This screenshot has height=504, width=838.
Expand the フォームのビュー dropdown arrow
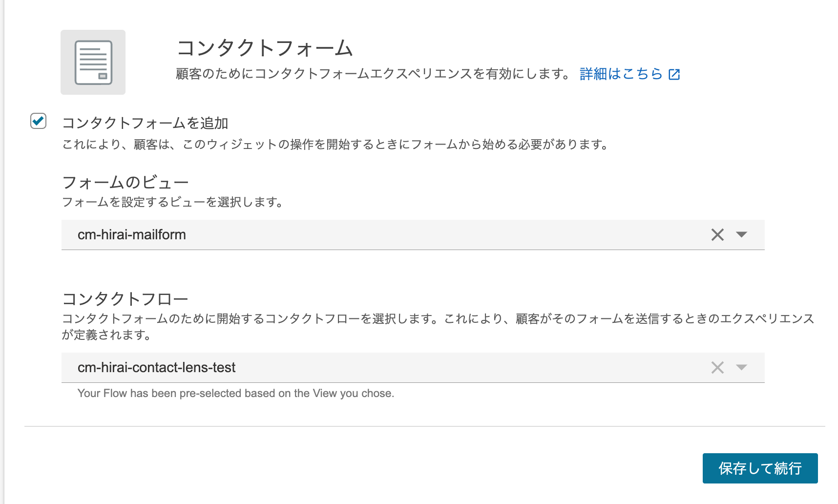pos(741,235)
